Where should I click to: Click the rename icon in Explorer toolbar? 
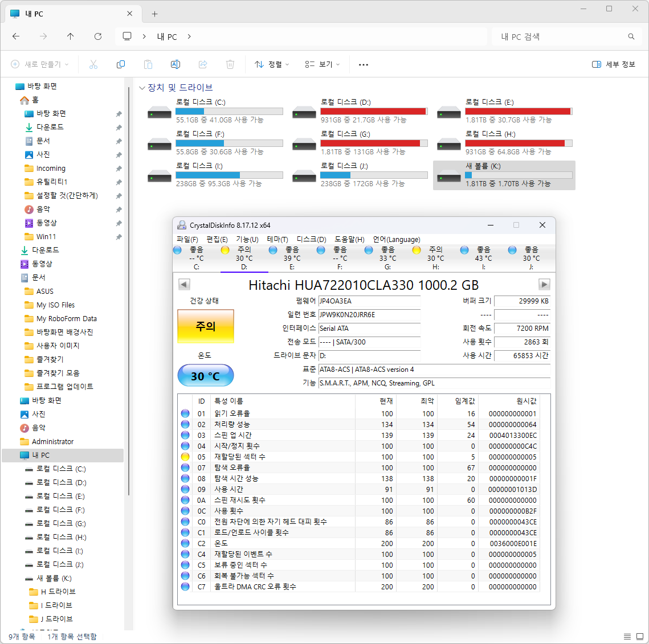175,64
